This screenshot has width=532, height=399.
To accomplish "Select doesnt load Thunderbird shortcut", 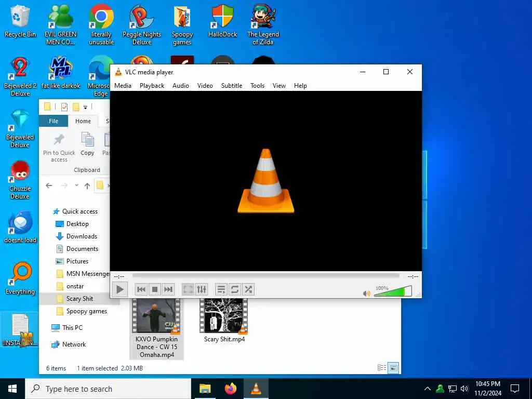I will pyautogui.click(x=20, y=228).
